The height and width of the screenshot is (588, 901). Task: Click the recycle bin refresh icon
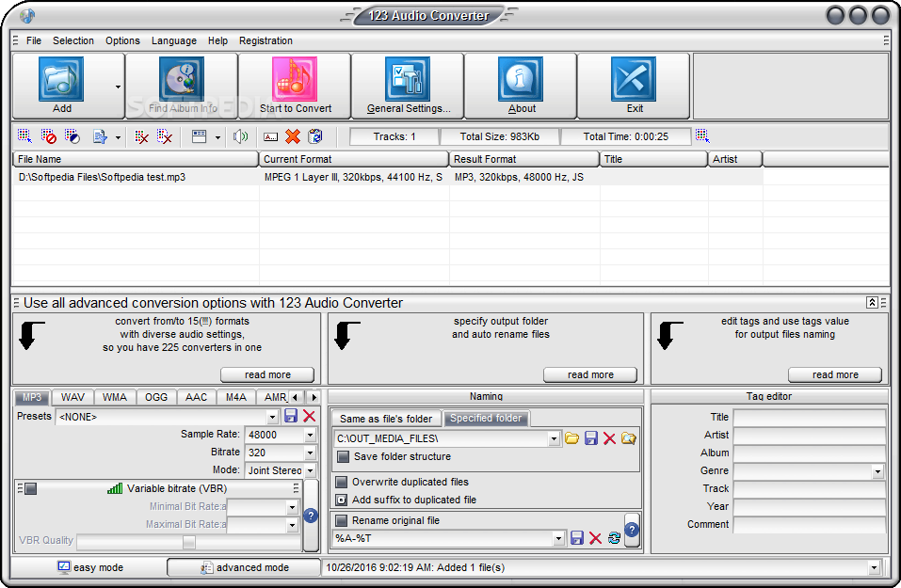(315, 136)
